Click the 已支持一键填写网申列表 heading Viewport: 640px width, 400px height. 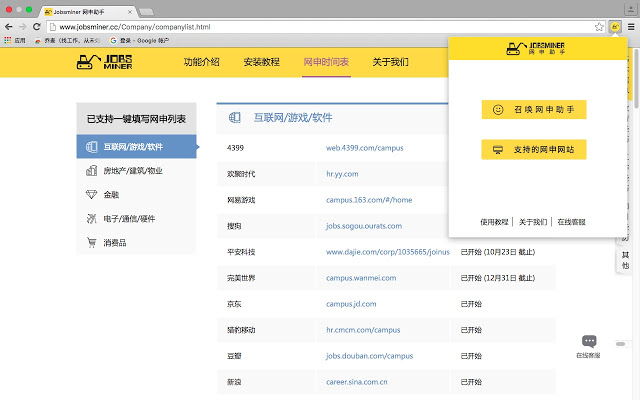(x=136, y=119)
